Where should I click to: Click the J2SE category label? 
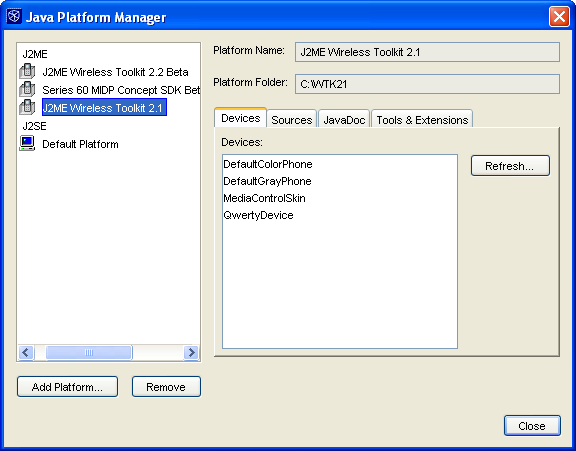coord(35,126)
